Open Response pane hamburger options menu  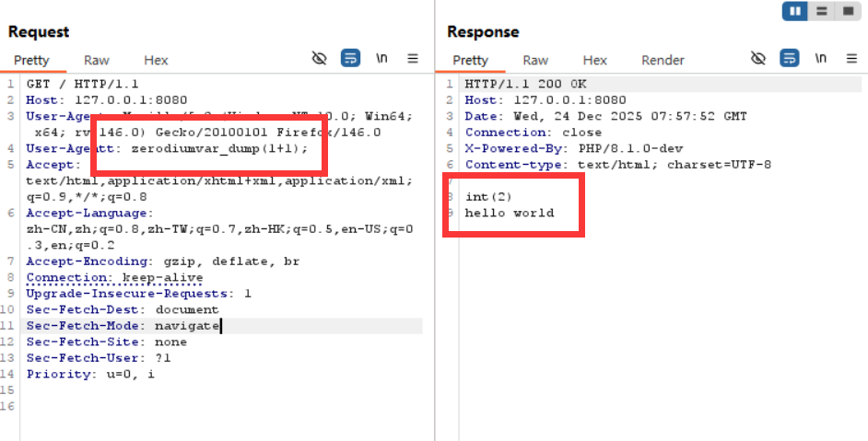click(x=851, y=58)
